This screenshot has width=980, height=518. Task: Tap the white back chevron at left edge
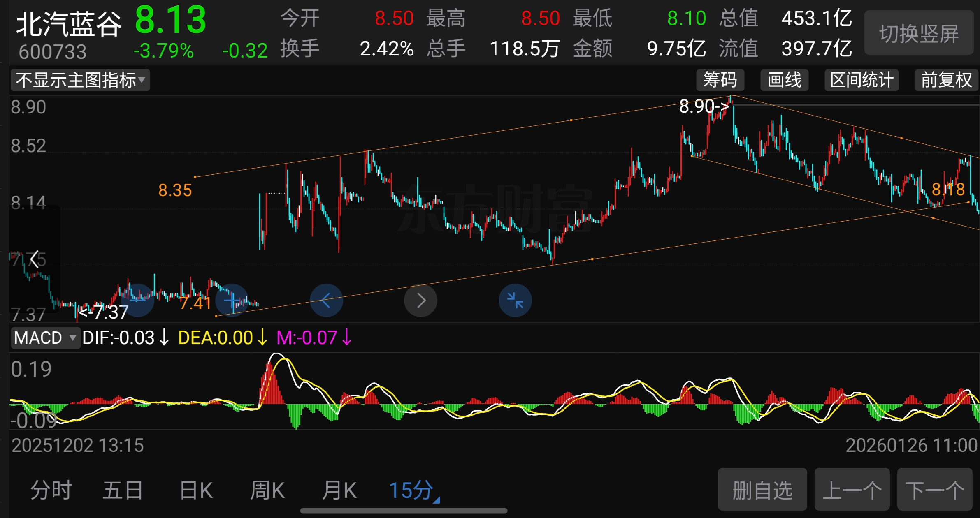point(35,259)
